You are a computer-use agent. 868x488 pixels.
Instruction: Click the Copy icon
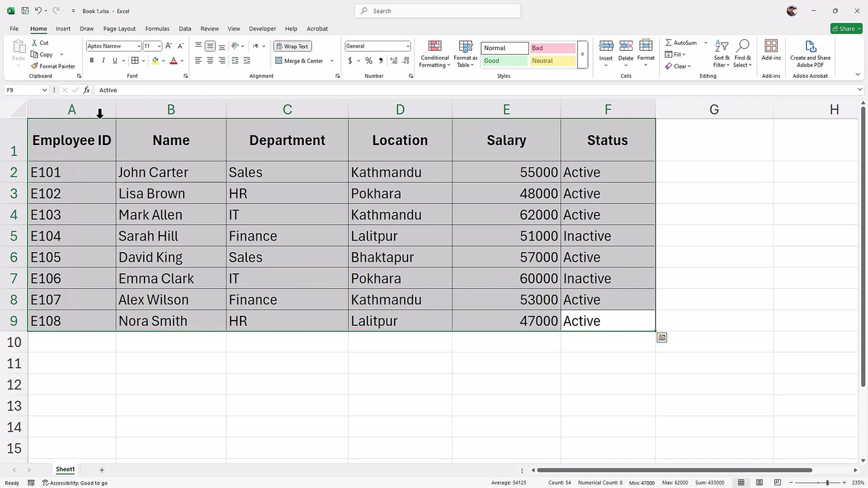click(x=35, y=54)
